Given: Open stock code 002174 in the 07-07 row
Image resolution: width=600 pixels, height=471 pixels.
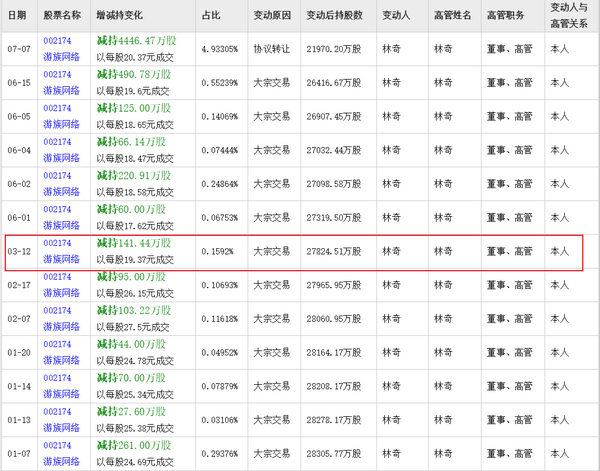Looking at the screenshot, I should coord(58,39).
